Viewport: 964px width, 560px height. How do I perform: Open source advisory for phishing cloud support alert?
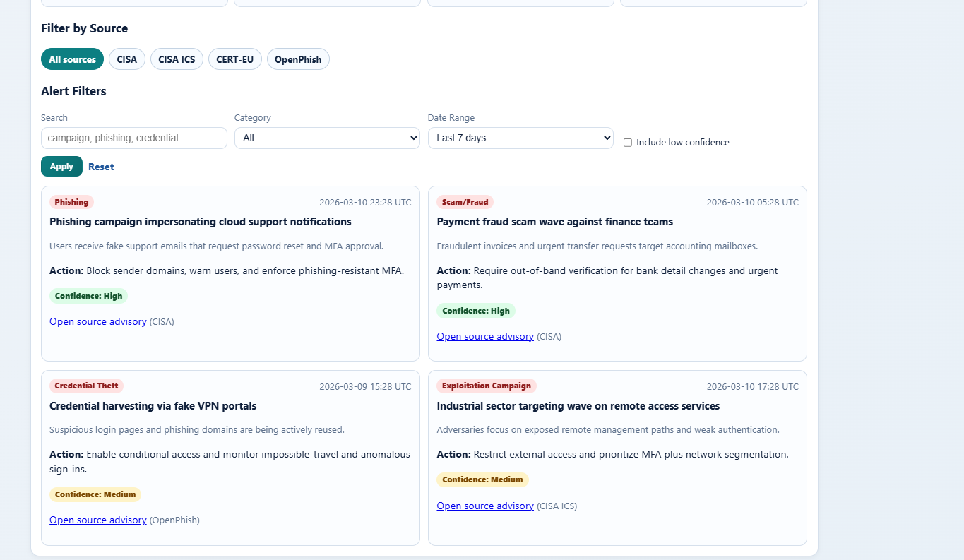(x=97, y=321)
